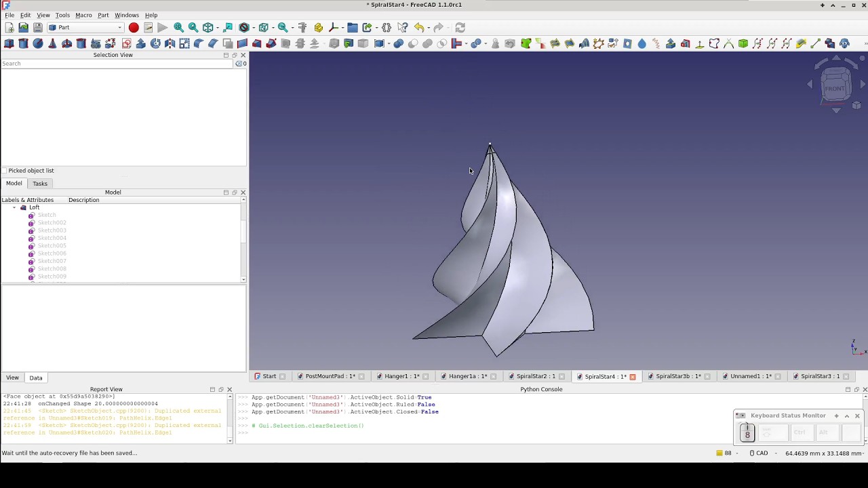The image size is (868, 488).
Task: Create a Part Box primitive
Action: 9,43
